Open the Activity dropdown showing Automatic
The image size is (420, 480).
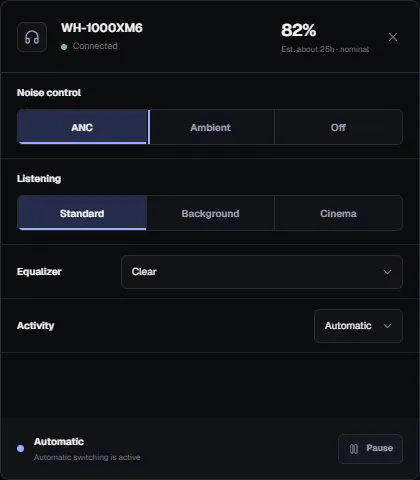[x=358, y=326]
